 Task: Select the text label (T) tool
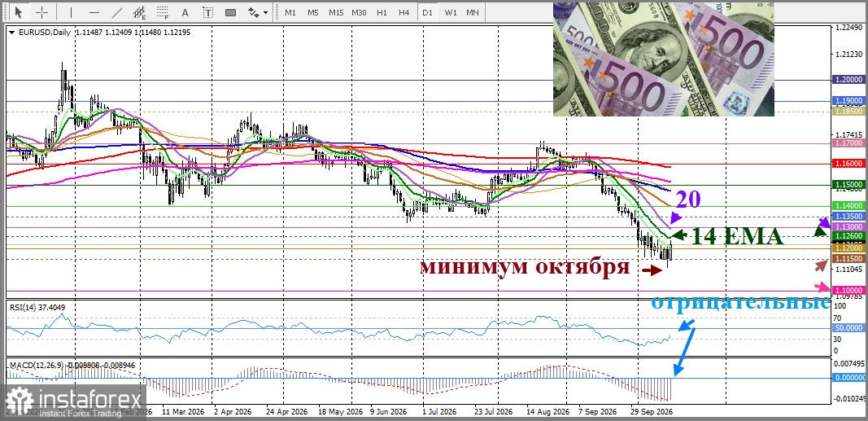click(207, 11)
